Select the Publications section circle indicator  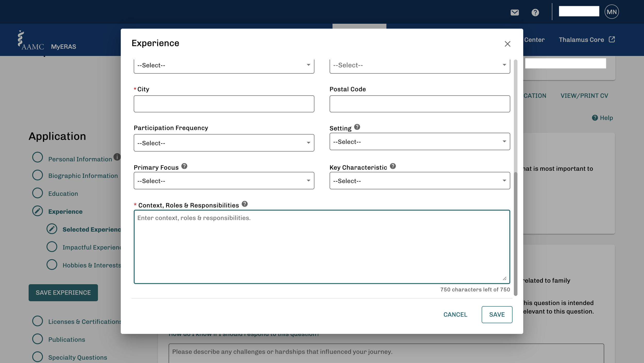38,339
